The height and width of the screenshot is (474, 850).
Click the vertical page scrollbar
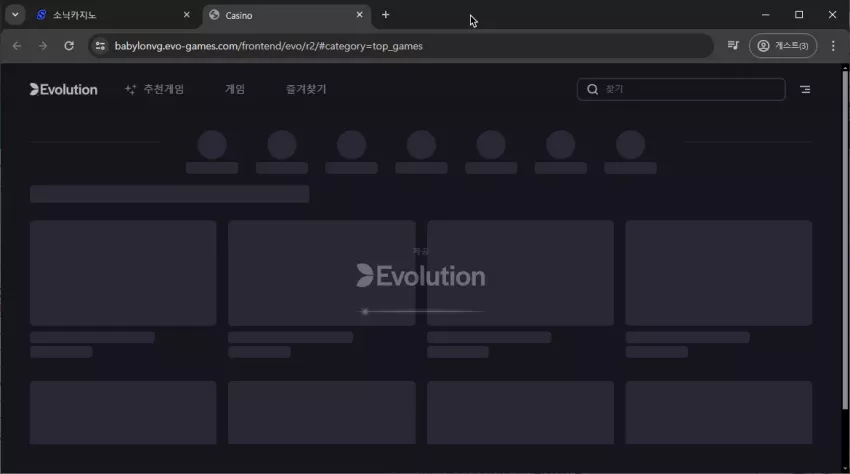point(845,239)
